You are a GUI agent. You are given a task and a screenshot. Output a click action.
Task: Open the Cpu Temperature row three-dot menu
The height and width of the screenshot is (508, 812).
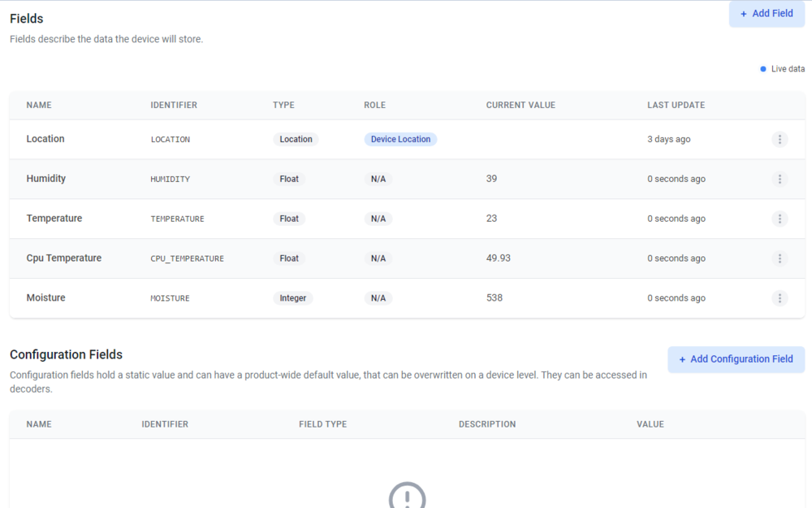click(780, 258)
